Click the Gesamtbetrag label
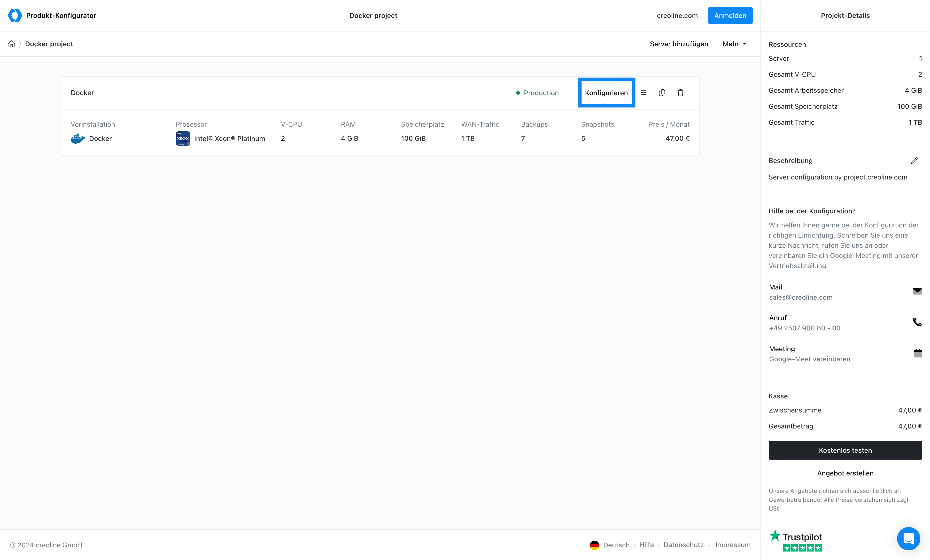 (791, 426)
